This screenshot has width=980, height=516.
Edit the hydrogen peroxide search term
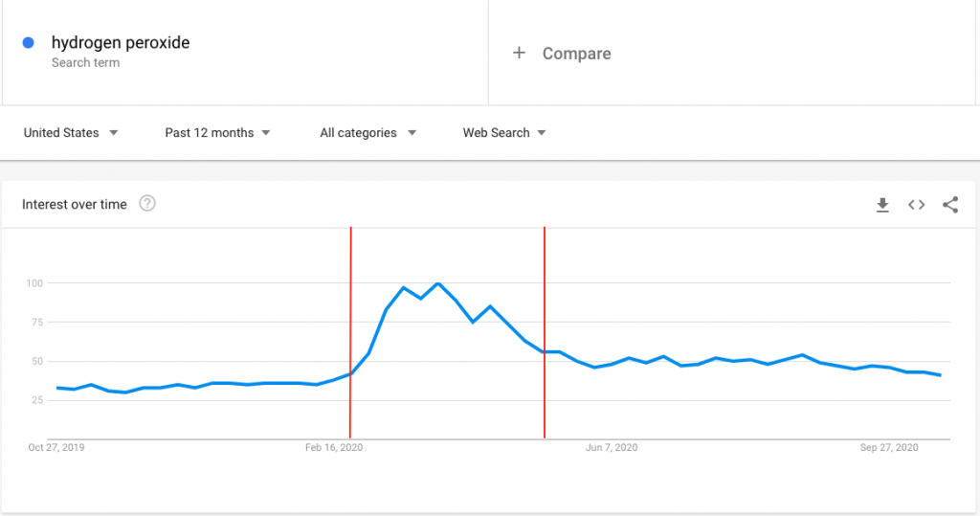pyautogui.click(x=121, y=43)
